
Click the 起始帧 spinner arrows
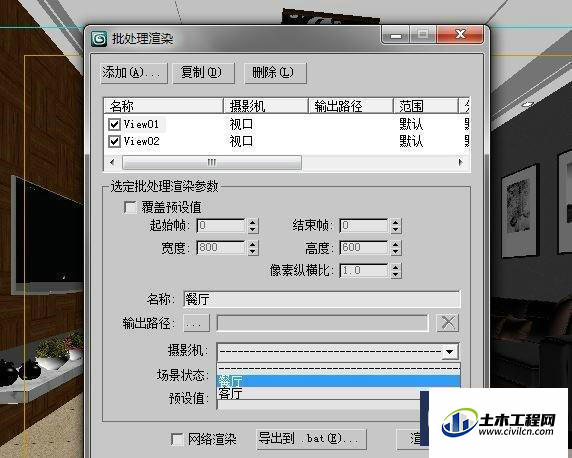pos(252,226)
